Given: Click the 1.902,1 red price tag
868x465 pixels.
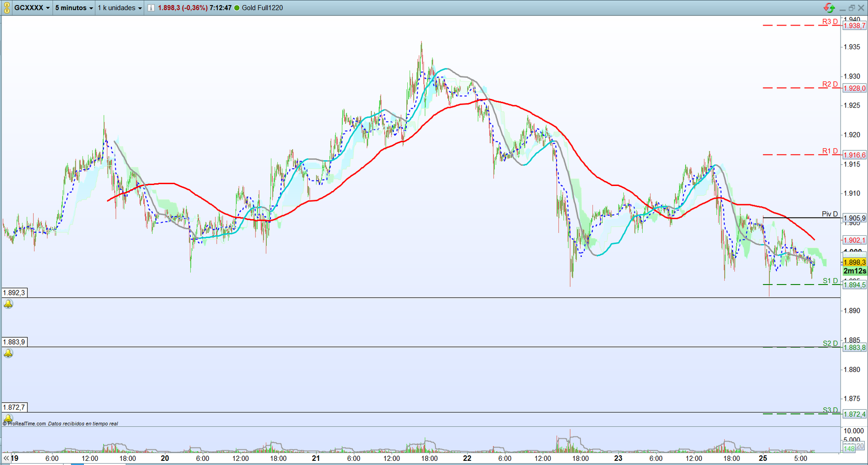Looking at the screenshot, I should point(855,240).
